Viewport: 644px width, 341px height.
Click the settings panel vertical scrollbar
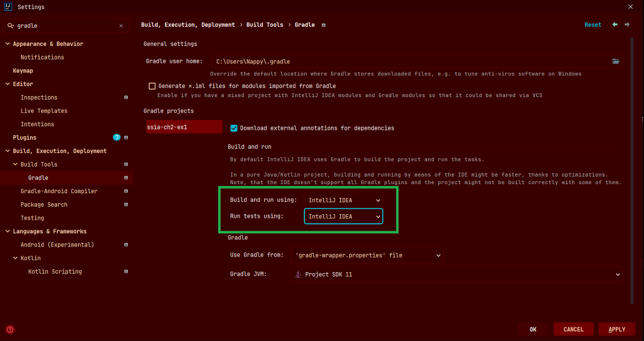pyautogui.click(x=632, y=171)
